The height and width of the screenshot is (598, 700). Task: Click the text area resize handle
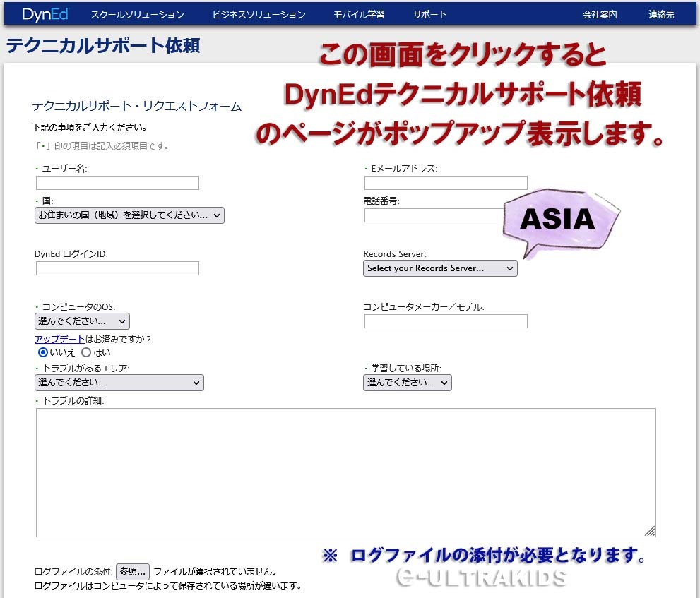point(651,532)
